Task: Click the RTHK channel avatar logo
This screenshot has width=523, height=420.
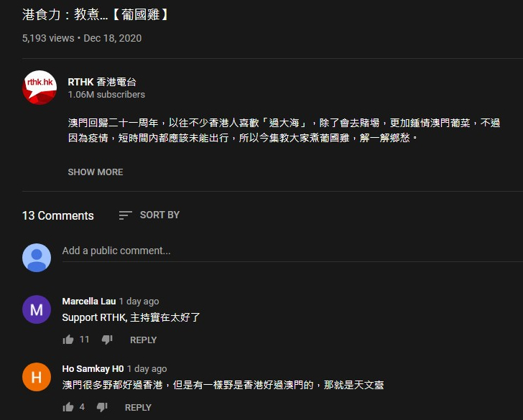Action: (40, 88)
